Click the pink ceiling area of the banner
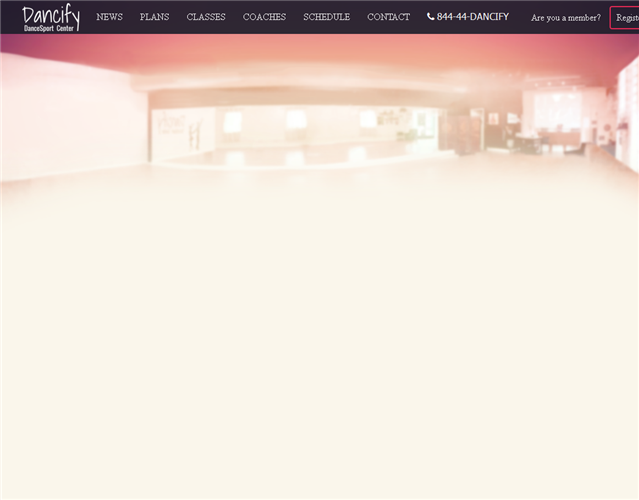This screenshot has height=500, width=639. point(320,55)
